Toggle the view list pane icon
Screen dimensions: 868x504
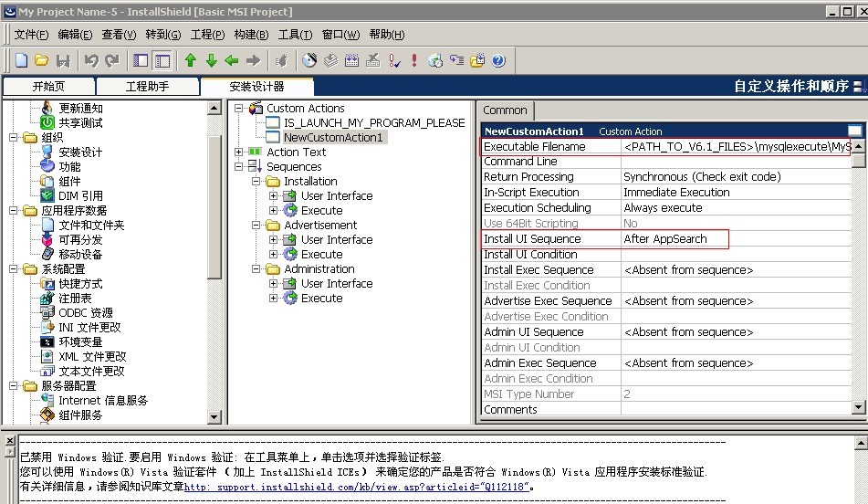[141, 60]
